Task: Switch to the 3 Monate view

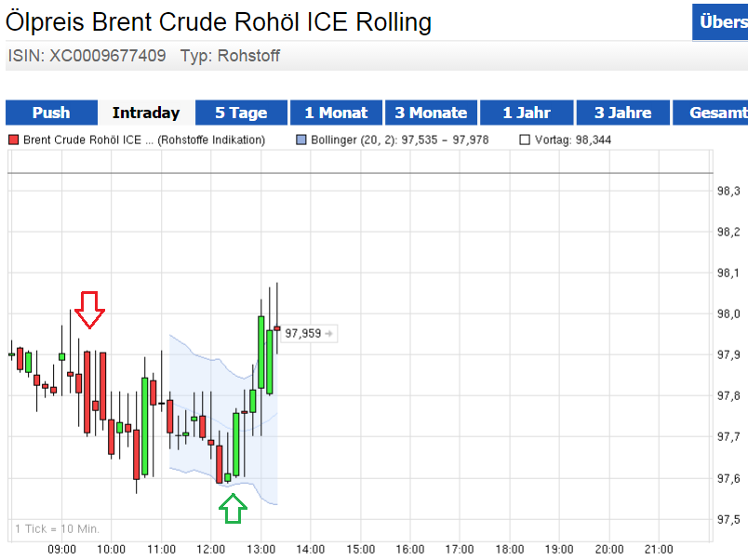Action: [431, 113]
